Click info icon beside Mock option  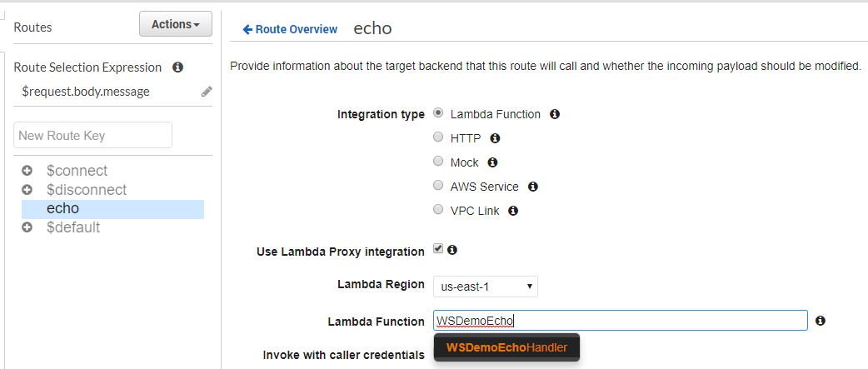[x=492, y=162]
